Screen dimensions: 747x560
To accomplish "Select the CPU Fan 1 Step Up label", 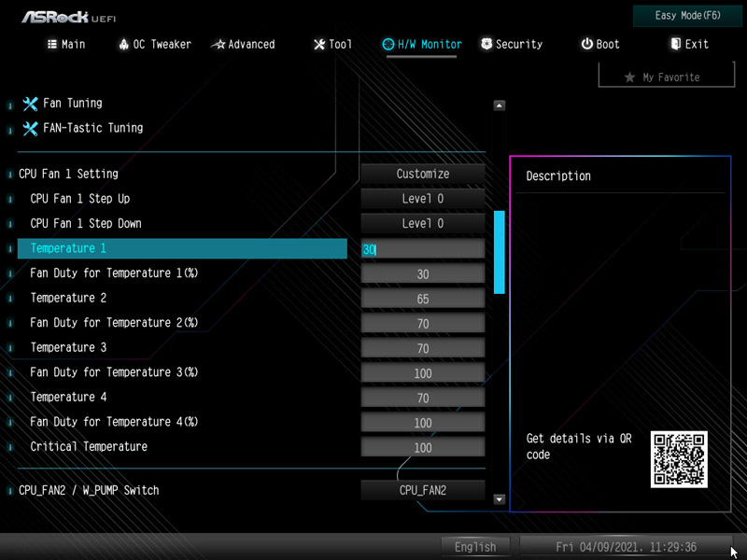I will pyautogui.click(x=80, y=199).
